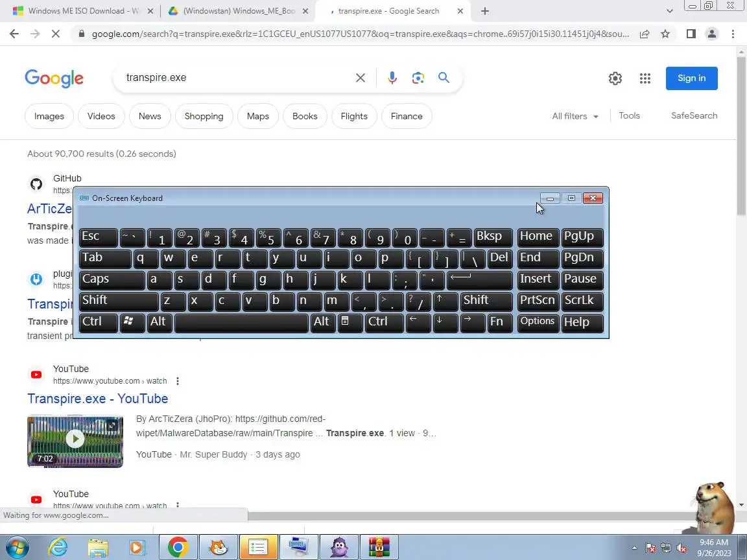This screenshot has width=747, height=560.
Task: Click the 9:46 AM system clock
Action: [x=713, y=548]
